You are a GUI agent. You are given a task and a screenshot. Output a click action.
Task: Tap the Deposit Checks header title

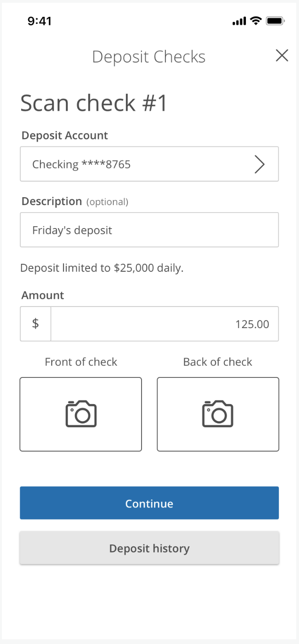(149, 57)
